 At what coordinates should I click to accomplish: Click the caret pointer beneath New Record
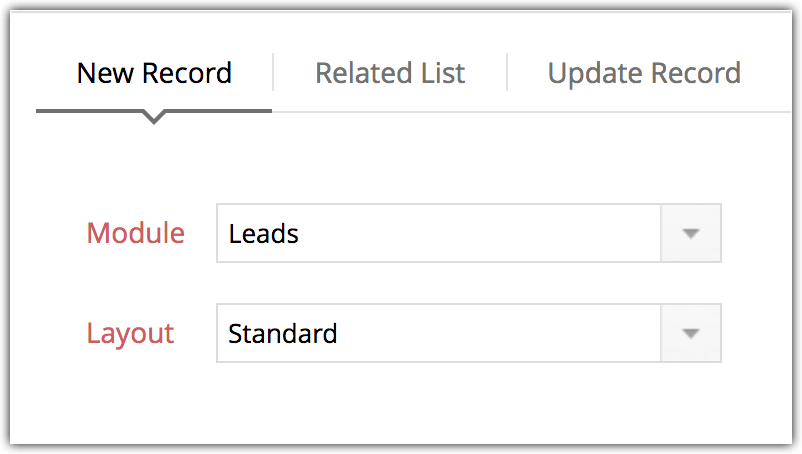pyautogui.click(x=154, y=118)
